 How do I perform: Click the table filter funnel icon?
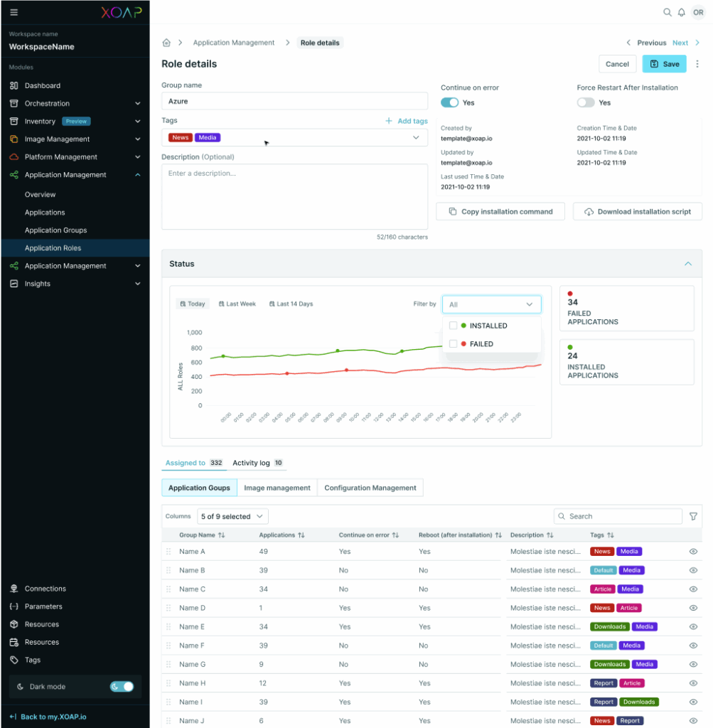pos(693,517)
